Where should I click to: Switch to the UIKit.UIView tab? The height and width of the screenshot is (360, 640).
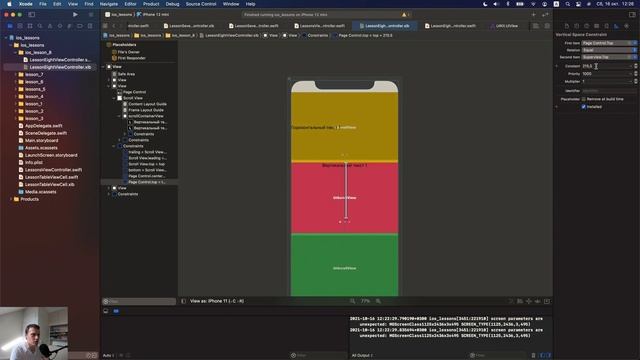click(x=504, y=26)
